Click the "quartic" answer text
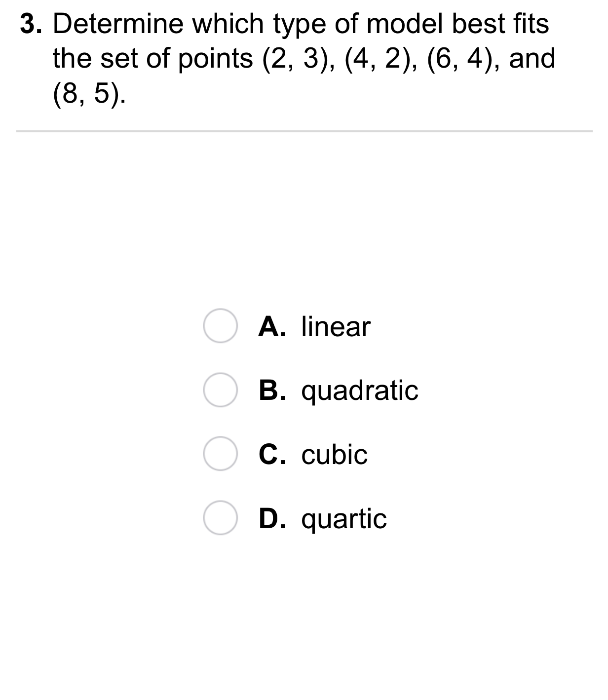608x700 pixels. (344, 519)
